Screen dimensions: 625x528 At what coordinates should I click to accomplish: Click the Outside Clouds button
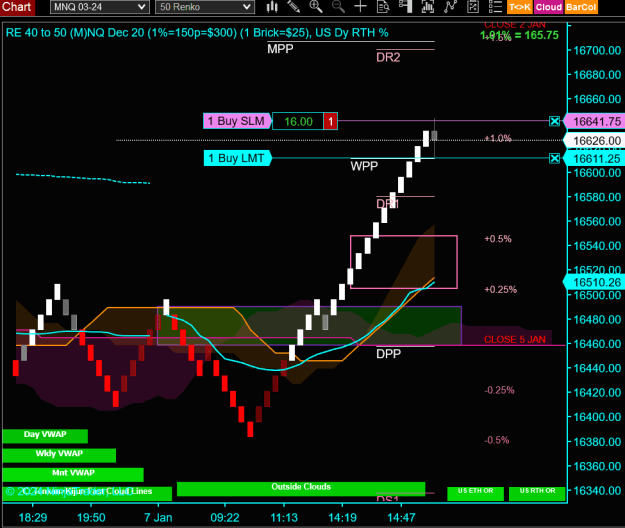(x=301, y=489)
